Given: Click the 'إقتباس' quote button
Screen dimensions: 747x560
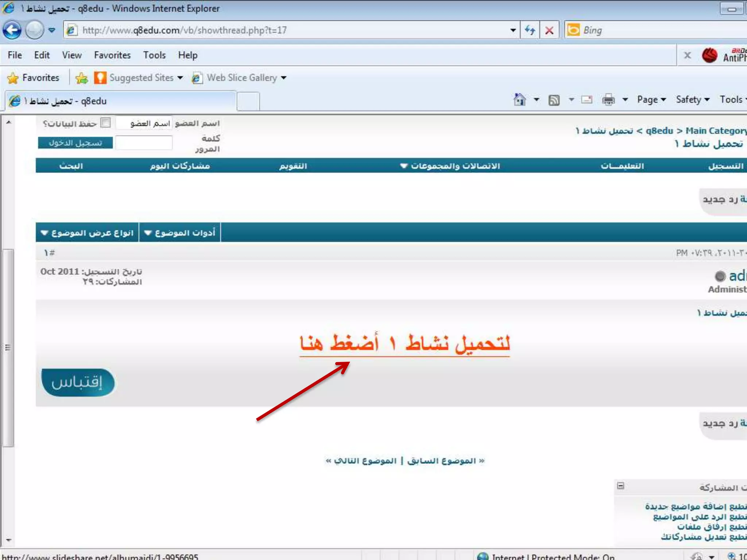Looking at the screenshot, I should (x=78, y=382).
